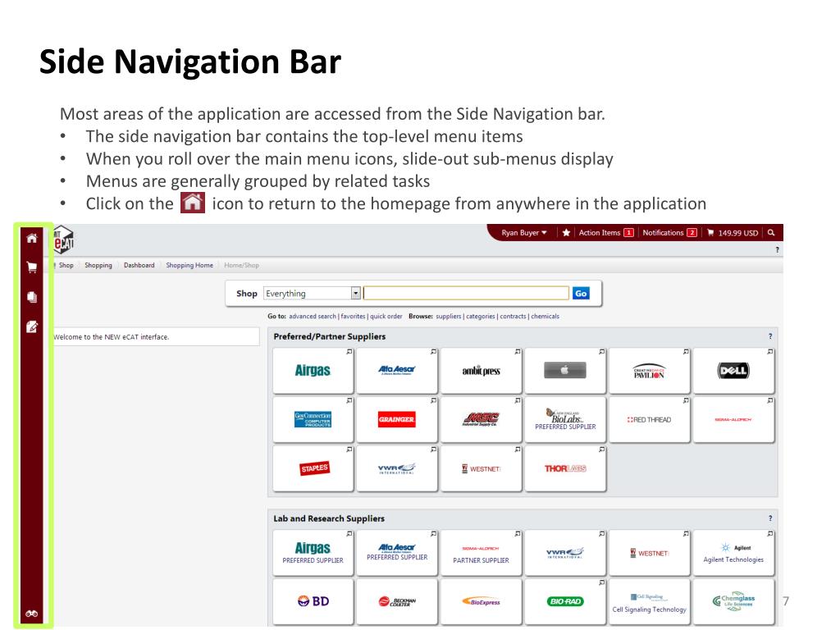Open Action Items with 1 pending
The width and height of the screenshot is (840, 630).
[606, 232]
